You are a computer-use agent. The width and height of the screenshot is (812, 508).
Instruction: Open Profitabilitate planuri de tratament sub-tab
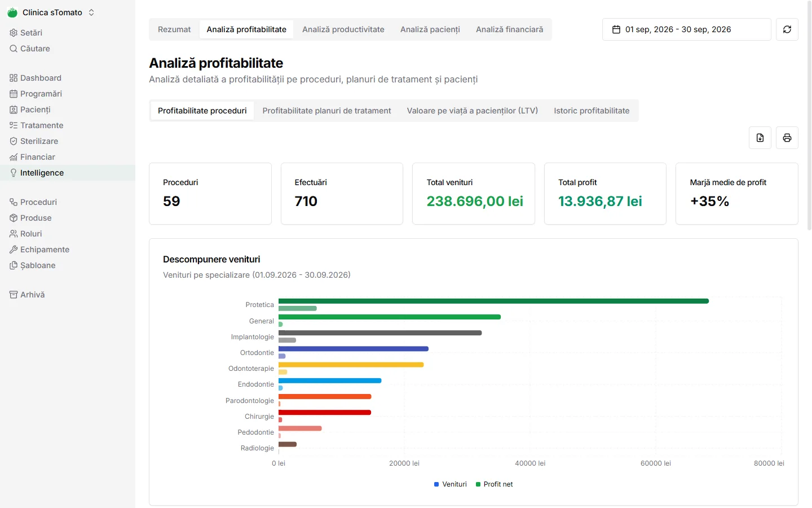pyautogui.click(x=326, y=111)
